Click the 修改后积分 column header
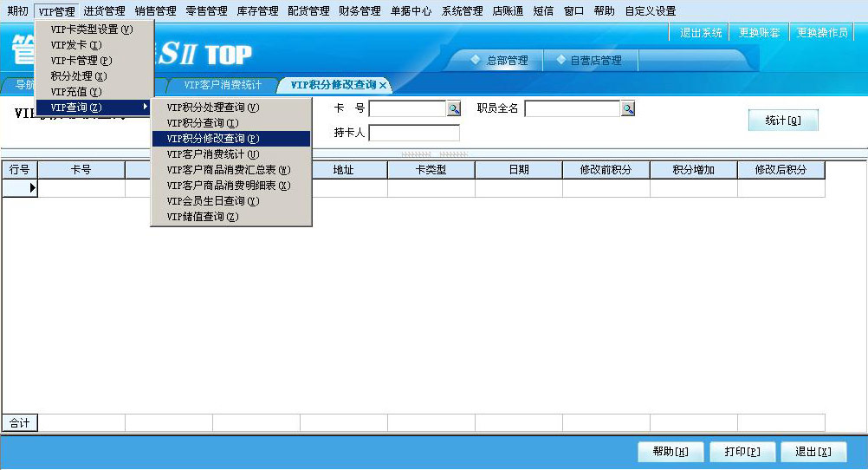The width and height of the screenshot is (868, 470). tap(781, 170)
